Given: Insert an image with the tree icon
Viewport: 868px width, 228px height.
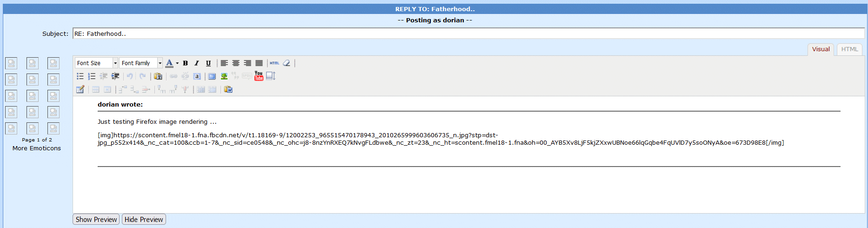Looking at the screenshot, I should coord(224,76).
